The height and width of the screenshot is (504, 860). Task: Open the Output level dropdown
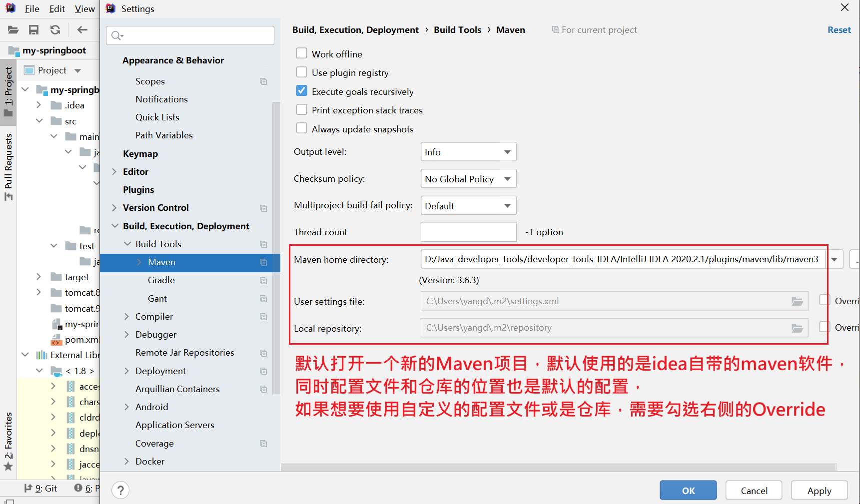pyautogui.click(x=468, y=152)
